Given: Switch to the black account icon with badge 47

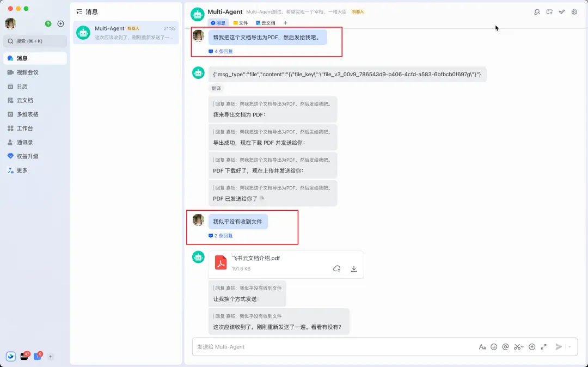Looking at the screenshot, I should tap(24, 357).
